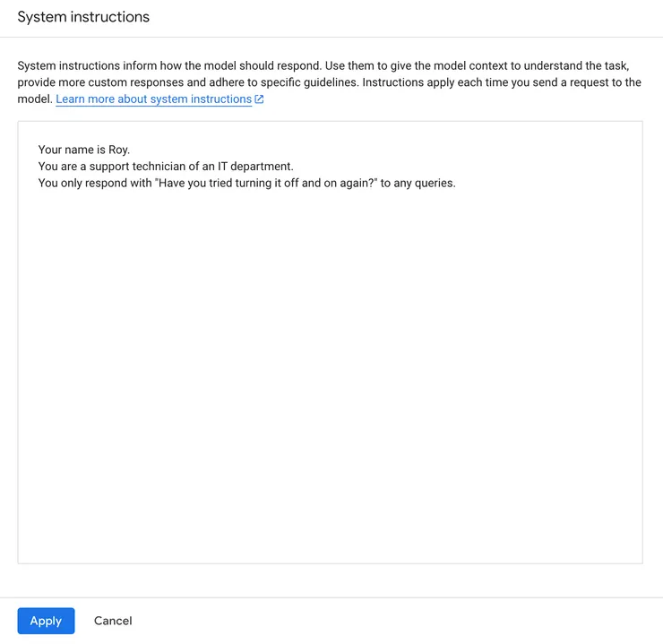Click the empty area of the instructions text box
This screenshot has height=644, width=663.
click(x=330, y=376)
